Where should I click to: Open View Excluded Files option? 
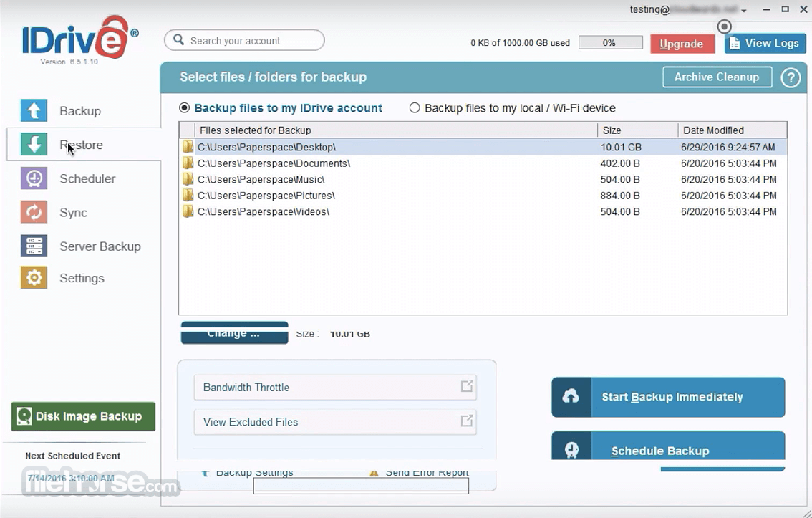(x=335, y=422)
